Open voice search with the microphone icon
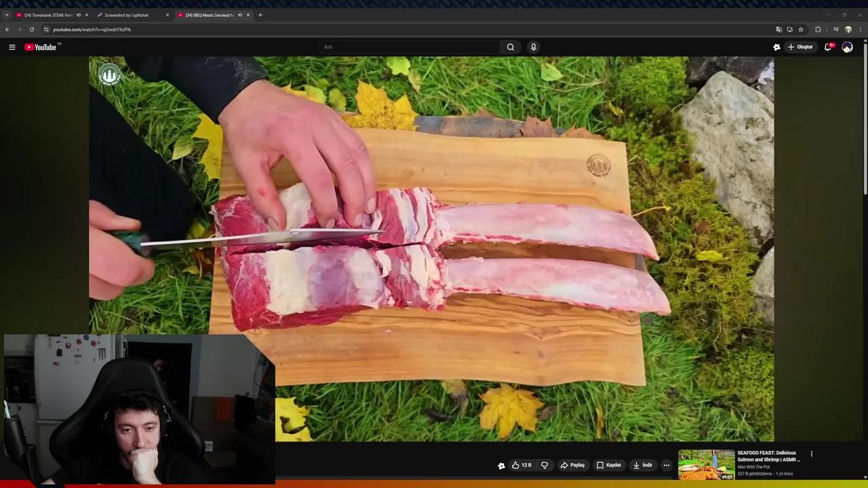This screenshot has width=868, height=488. click(x=534, y=47)
